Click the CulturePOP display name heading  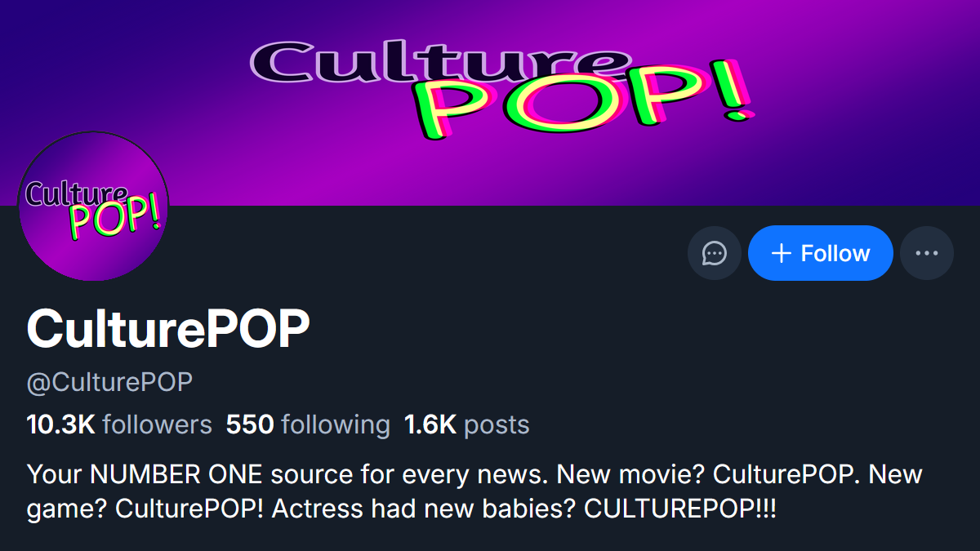168,329
